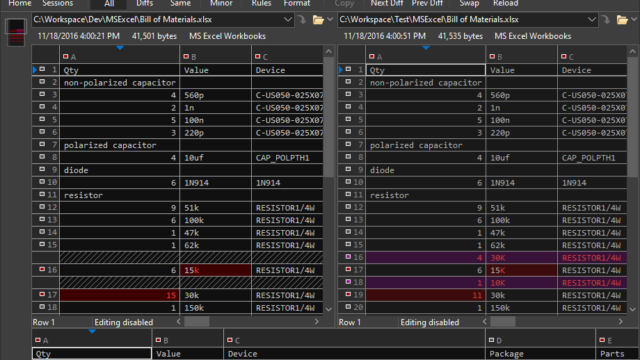The image size is (640, 360).
Task: Click the load arrow beside left path
Action: tap(302, 20)
